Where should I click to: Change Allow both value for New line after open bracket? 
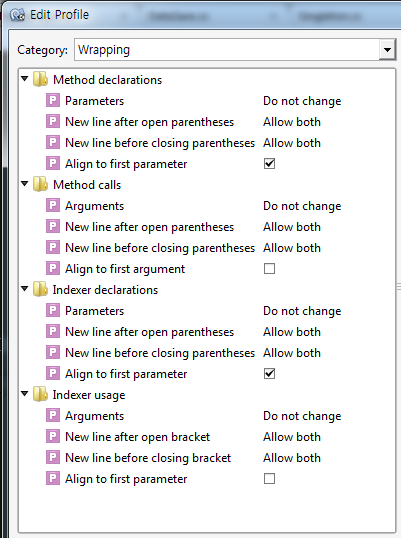(292, 437)
